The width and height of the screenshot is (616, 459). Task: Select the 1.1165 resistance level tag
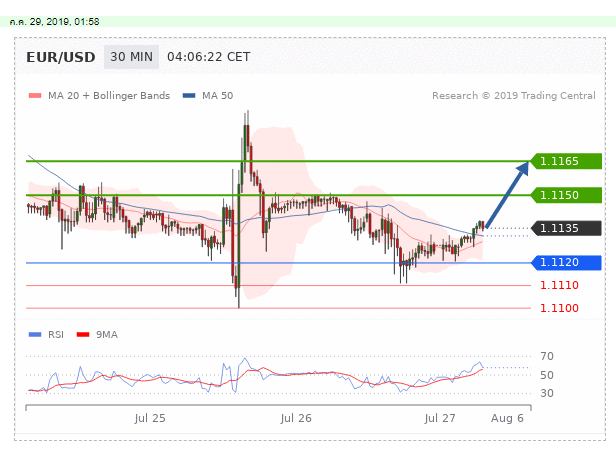[566, 161]
